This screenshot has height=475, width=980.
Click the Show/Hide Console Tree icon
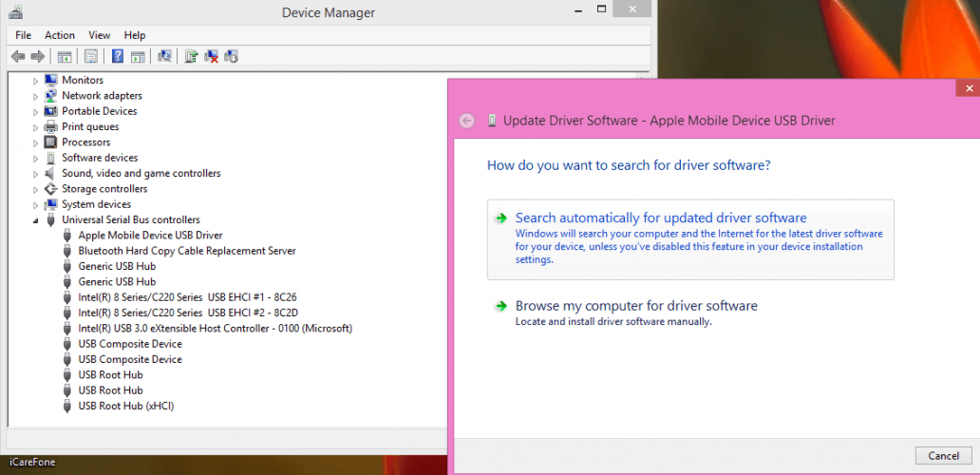point(65,57)
